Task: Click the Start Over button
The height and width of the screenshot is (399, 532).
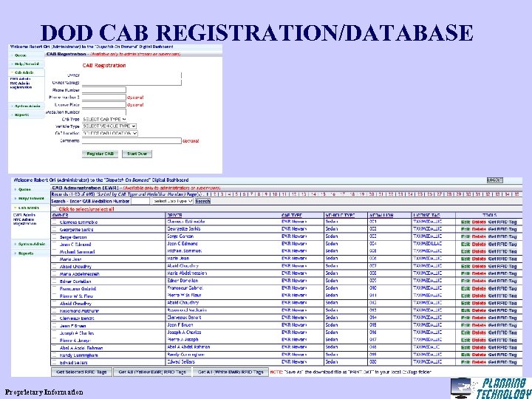Action: [x=137, y=154]
